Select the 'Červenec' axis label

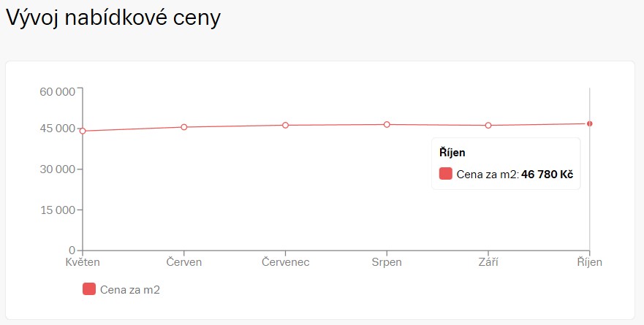(285, 262)
